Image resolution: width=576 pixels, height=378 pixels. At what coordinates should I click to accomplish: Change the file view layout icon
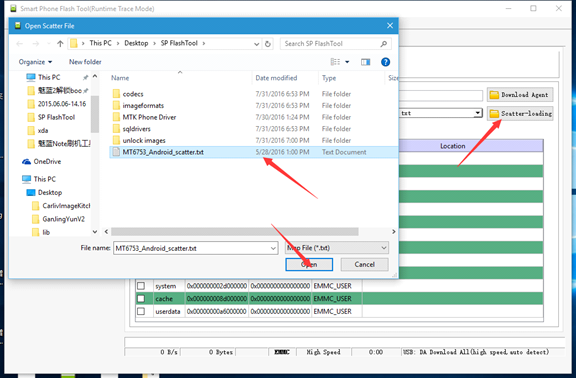[x=335, y=62]
